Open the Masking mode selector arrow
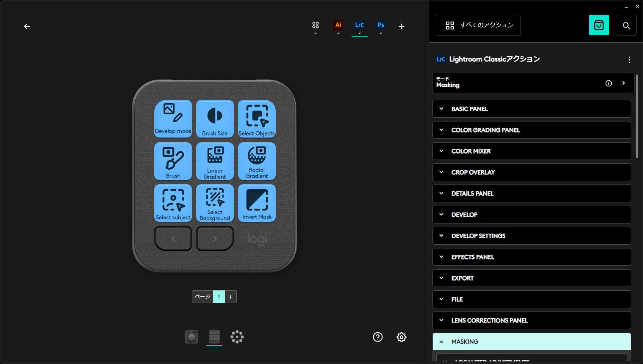The height and width of the screenshot is (364, 643). tap(624, 83)
